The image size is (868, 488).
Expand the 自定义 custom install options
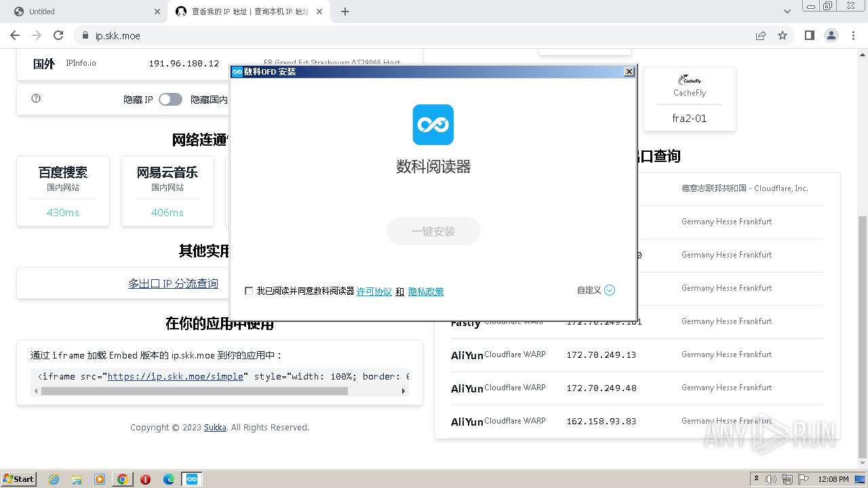coord(596,290)
